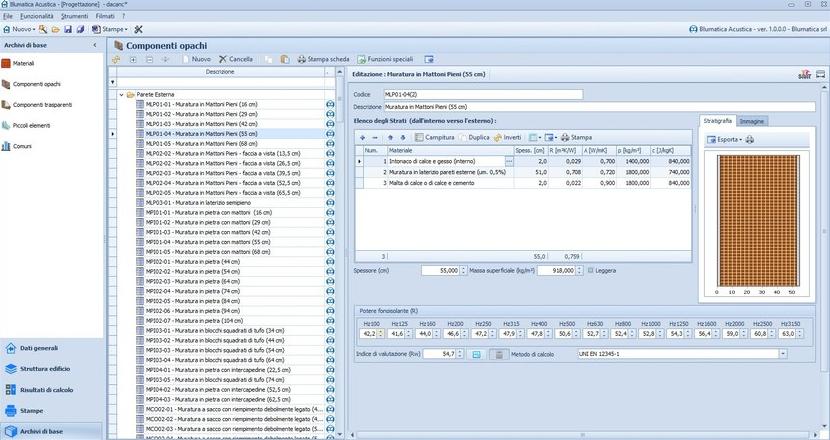Image resolution: width=830 pixels, height=440 pixels.
Task: Click the Duplica layer button
Action: click(x=474, y=137)
